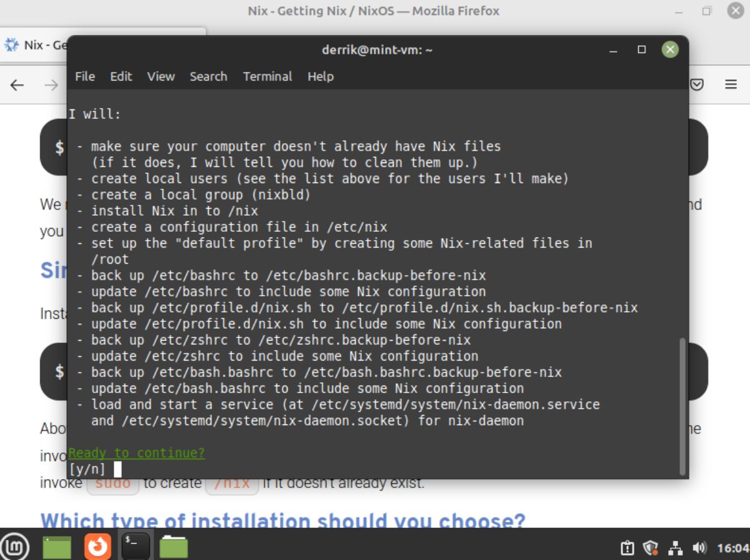Open the View menu in the terminal
Screen dimensions: 750x560
coord(161,76)
